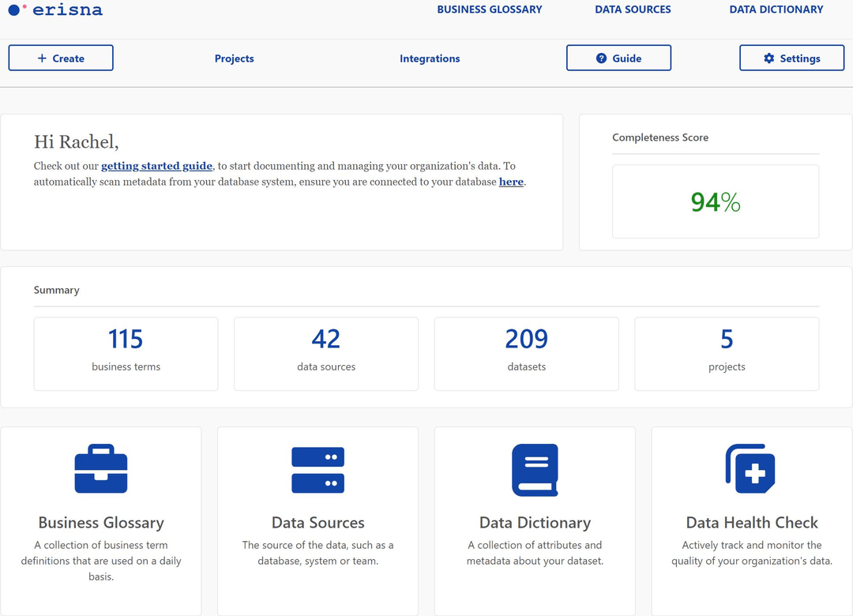This screenshot has width=853, height=616.
Task: Click the Data Health Check medical icon
Action: click(750, 468)
